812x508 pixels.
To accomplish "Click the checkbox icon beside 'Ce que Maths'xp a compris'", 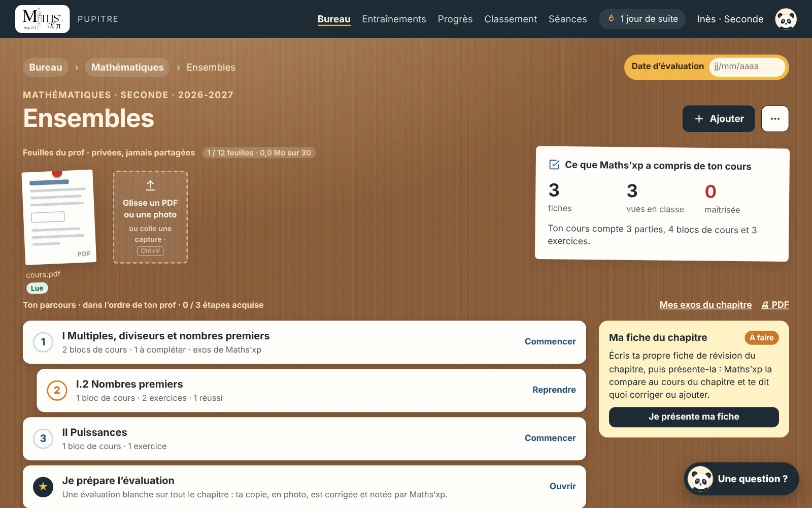I will pos(554,165).
